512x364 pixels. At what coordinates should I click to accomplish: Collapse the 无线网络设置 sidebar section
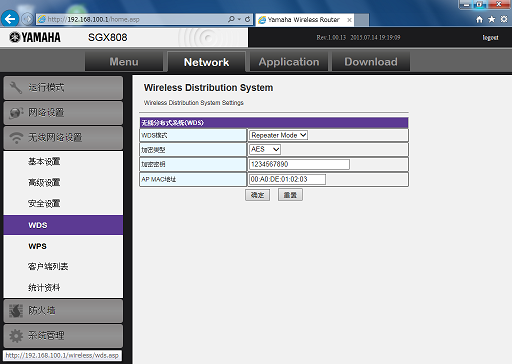(x=63, y=138)
